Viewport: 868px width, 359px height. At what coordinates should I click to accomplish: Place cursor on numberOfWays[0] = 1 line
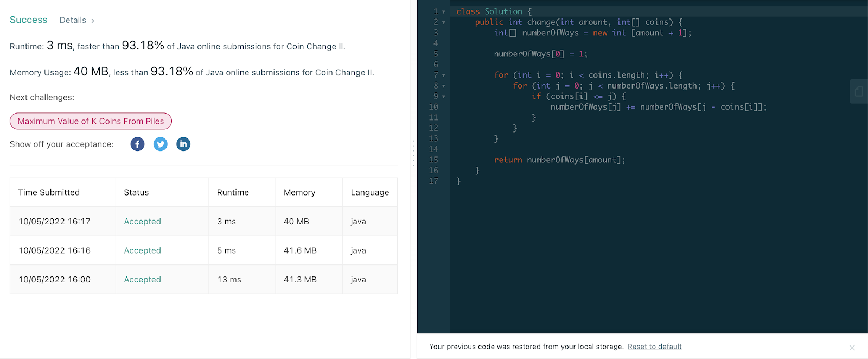pyautogui.click(x=540, y=54)
